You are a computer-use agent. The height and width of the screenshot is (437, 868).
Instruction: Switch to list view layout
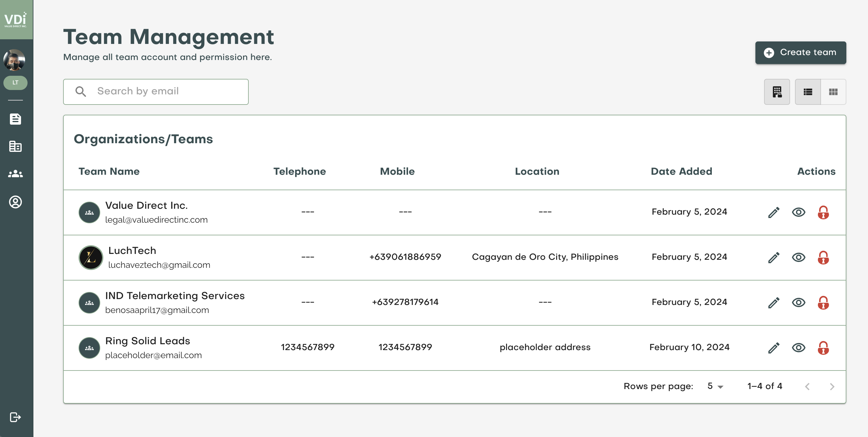click(x=808, y=91)
